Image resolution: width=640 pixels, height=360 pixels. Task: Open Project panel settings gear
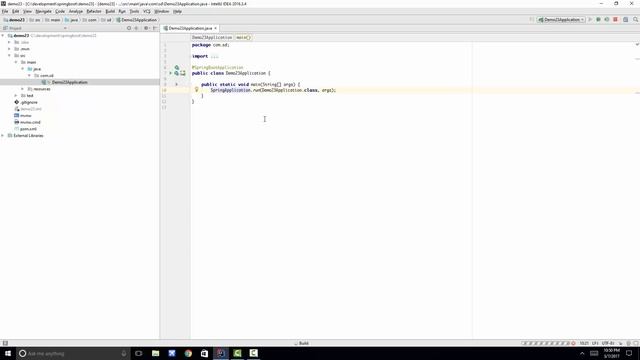pyautogui.click(x=146, y=28)
